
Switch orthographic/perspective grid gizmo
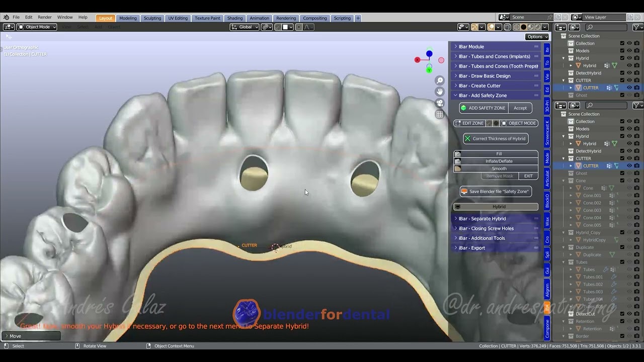click(440, 114)
